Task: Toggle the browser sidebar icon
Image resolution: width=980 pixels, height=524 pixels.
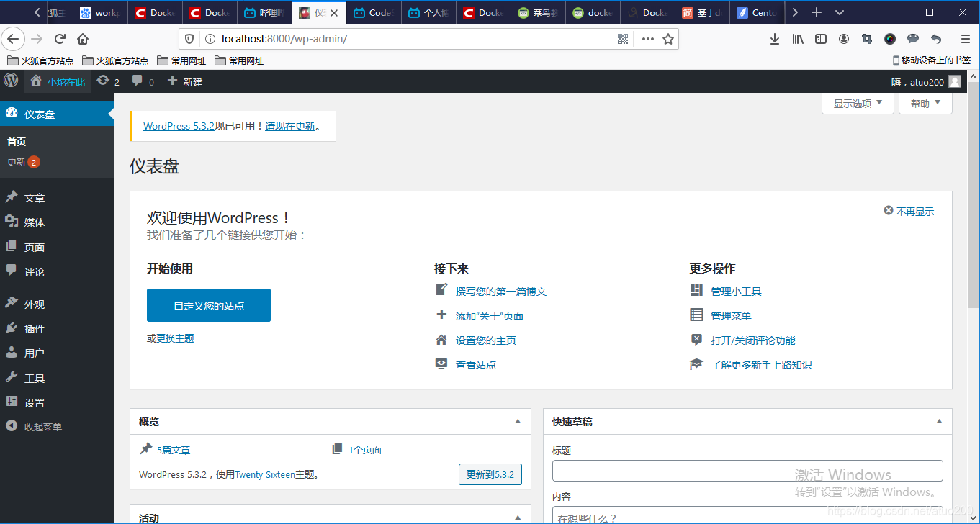Action: click(x=821, y=39)
